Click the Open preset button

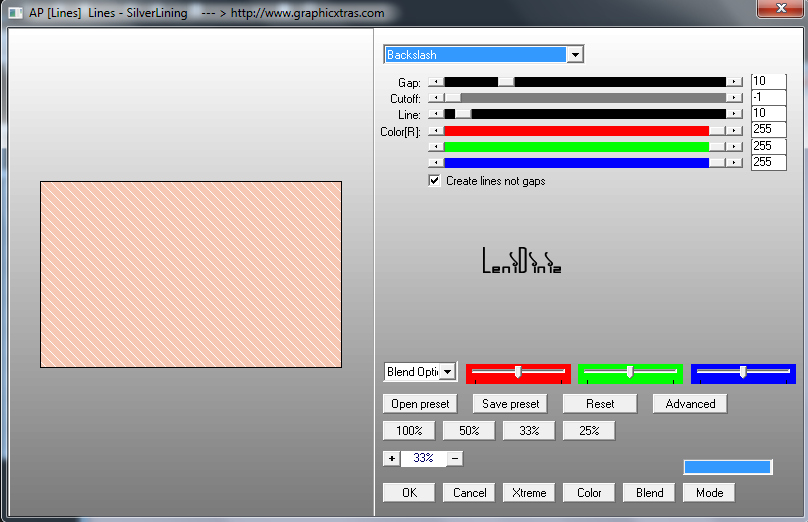[420, 404]
